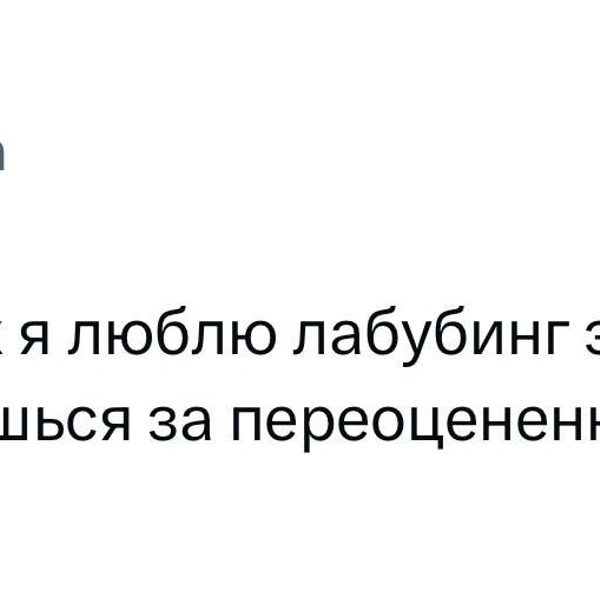Click the letter "у" inside "лабубинг"
This screenshot has height=600, width=600.
(417, 344)
